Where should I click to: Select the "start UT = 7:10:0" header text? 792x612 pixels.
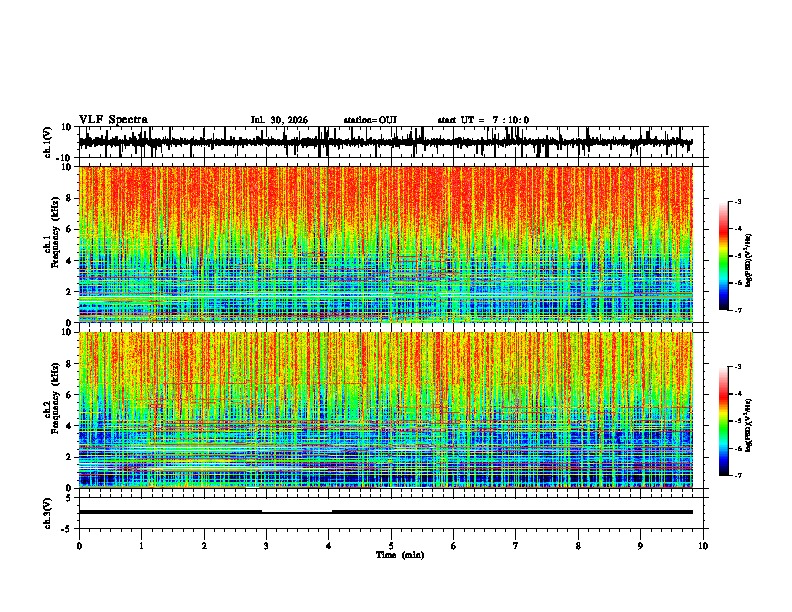(483, 120)
